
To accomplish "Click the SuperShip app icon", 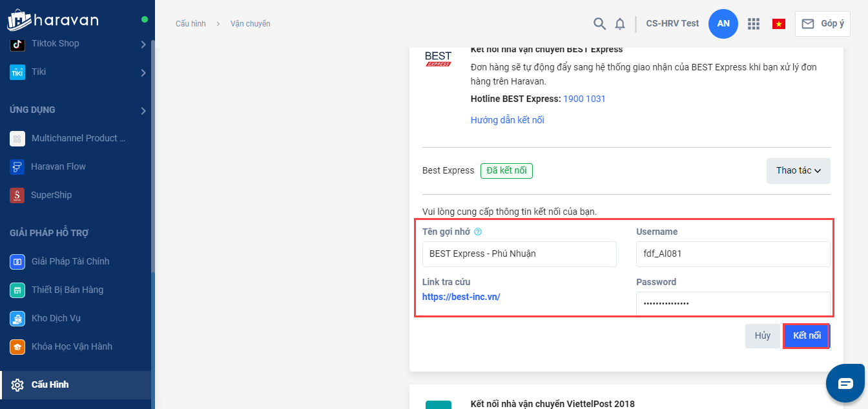I will [17, 195].
